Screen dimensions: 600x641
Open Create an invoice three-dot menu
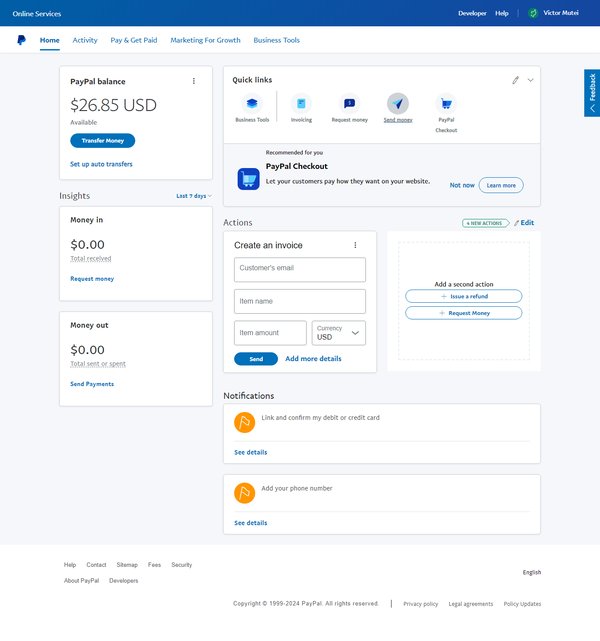355,245
